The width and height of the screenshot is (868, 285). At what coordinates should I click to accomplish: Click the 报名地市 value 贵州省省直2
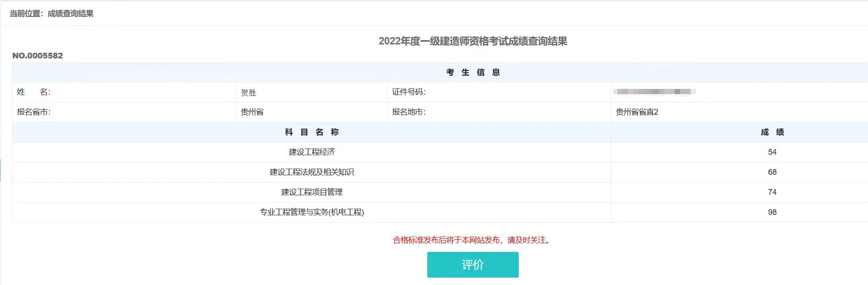point(637,112)
